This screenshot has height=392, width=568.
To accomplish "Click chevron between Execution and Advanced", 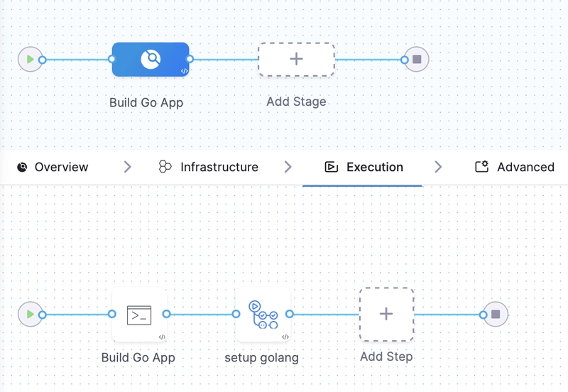I will click(438, 168).
